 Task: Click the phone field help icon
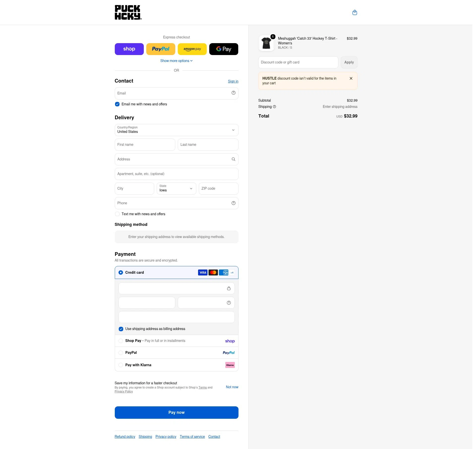233,203
